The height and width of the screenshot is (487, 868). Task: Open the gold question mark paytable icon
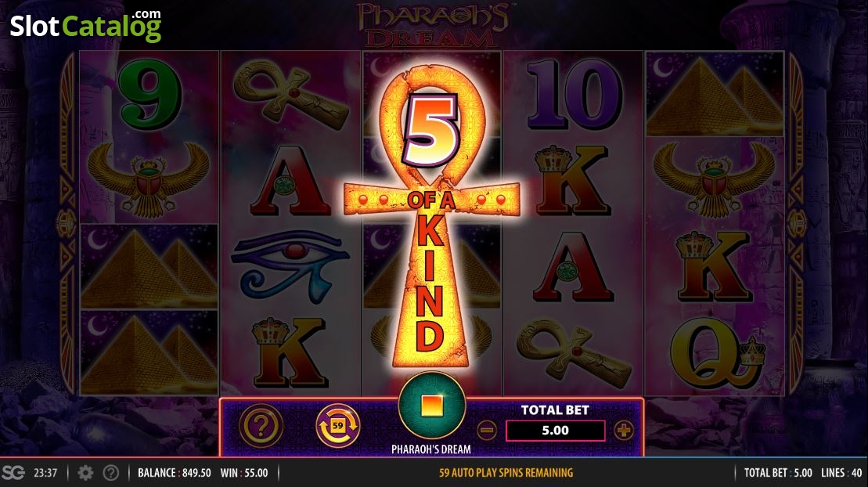[x=261, y=425]
